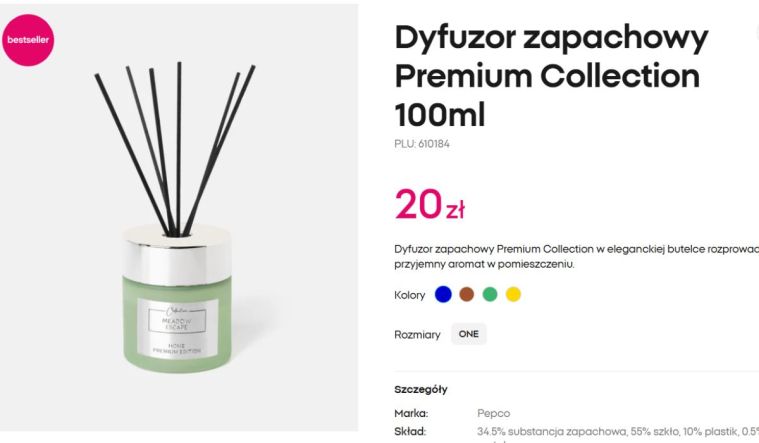
Task: Click the 20 zł price
Action: [430, 205]
